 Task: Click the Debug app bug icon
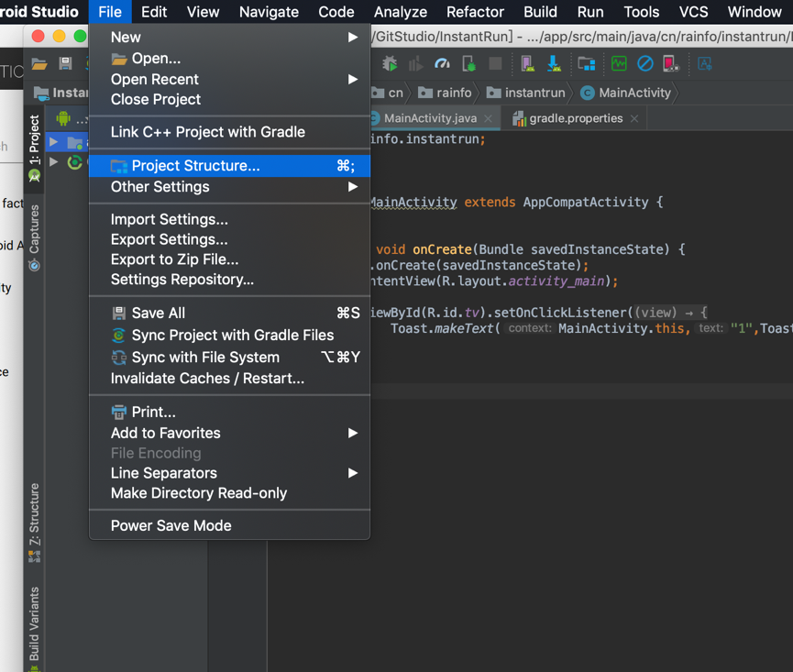click(390, 63)
